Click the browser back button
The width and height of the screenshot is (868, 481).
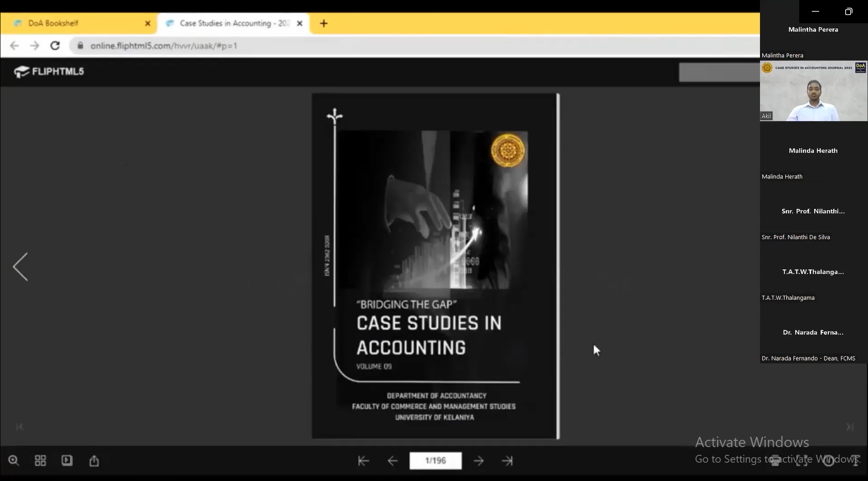click(15, 46)
